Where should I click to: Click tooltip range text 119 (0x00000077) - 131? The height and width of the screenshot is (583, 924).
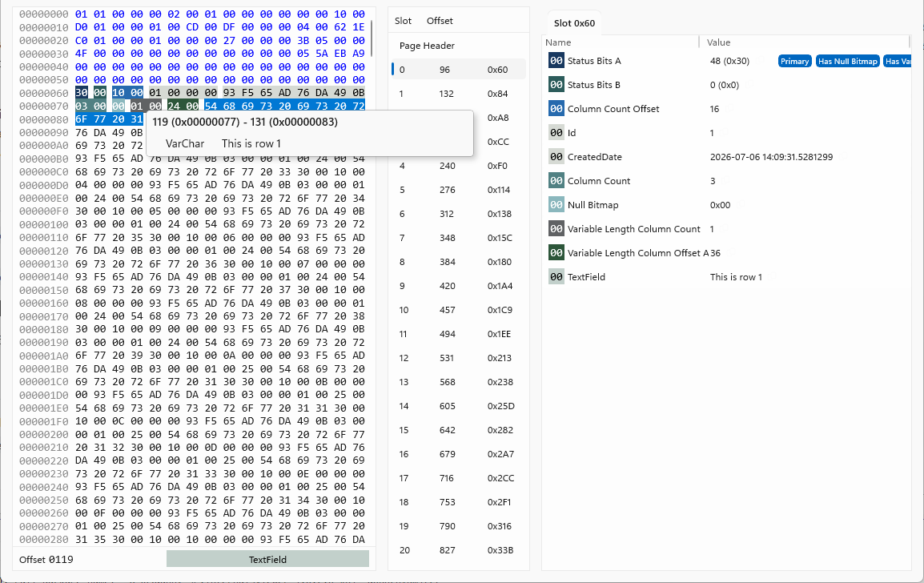[x=244, y=122]
